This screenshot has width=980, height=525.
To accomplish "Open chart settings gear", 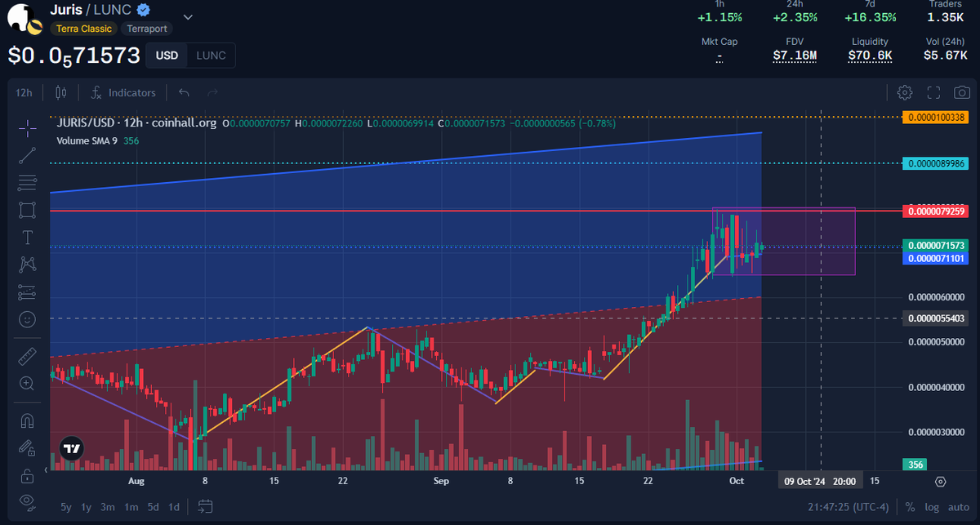I will [x=904, y=92].
